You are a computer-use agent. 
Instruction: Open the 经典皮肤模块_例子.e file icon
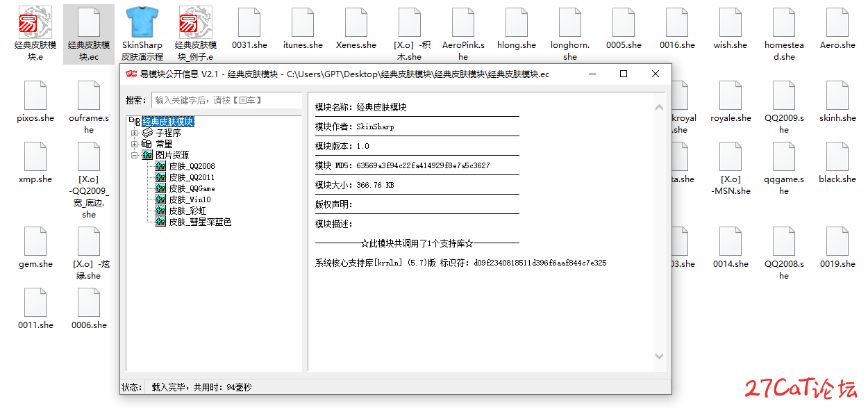click(196, 24)
